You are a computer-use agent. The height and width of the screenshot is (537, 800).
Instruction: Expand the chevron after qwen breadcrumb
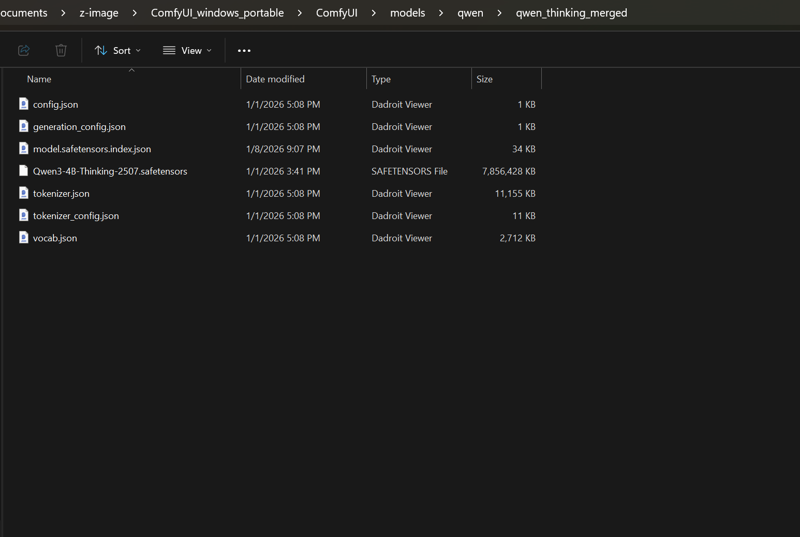click(500, 13)
